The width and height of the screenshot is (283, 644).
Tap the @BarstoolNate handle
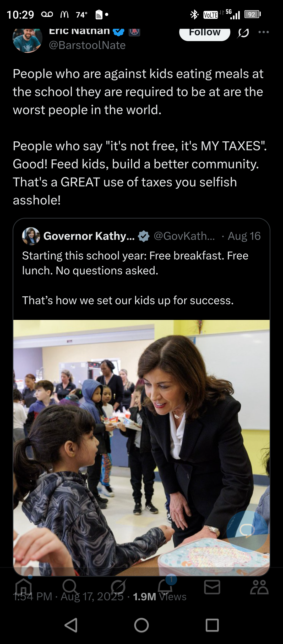click(x=87, y=45)
